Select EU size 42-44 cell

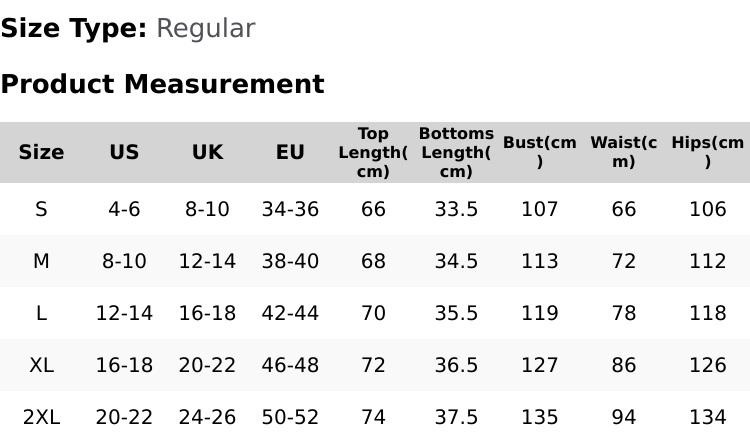[290, 313]
